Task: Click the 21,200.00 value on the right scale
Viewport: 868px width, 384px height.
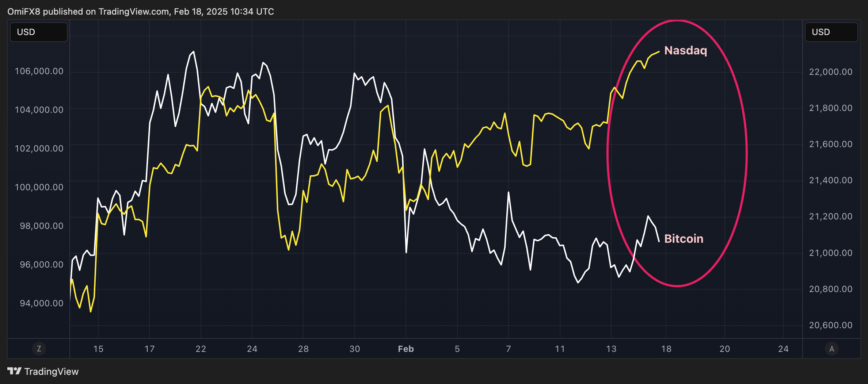Action: (831, 216)
